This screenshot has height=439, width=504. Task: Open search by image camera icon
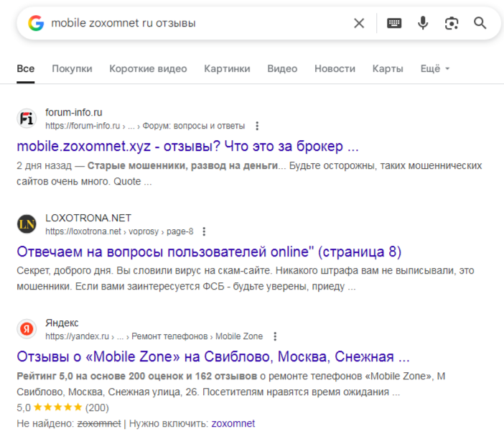(452, 23)
